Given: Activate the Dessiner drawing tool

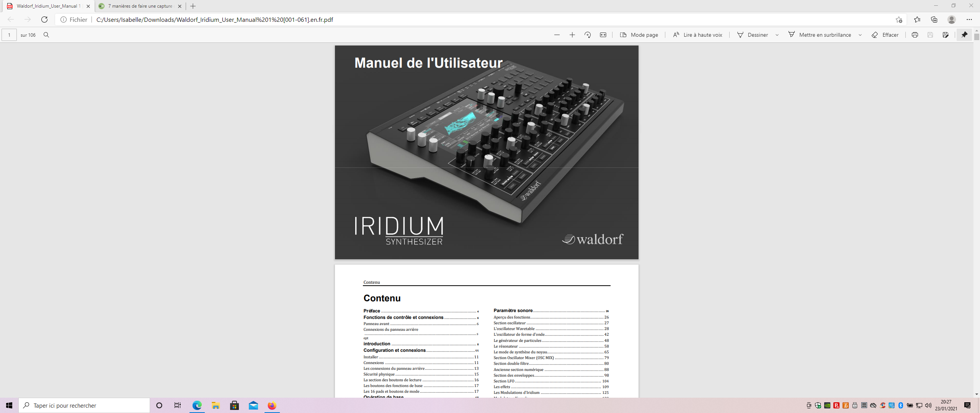Looking at the screenshot, I should [753, 35].
